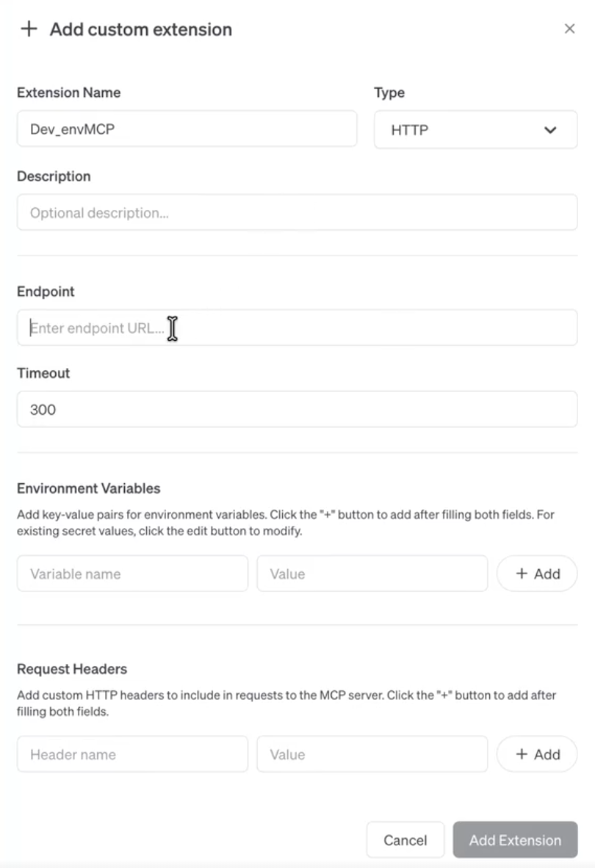Click the Endpoint label text

click(46, 292)
